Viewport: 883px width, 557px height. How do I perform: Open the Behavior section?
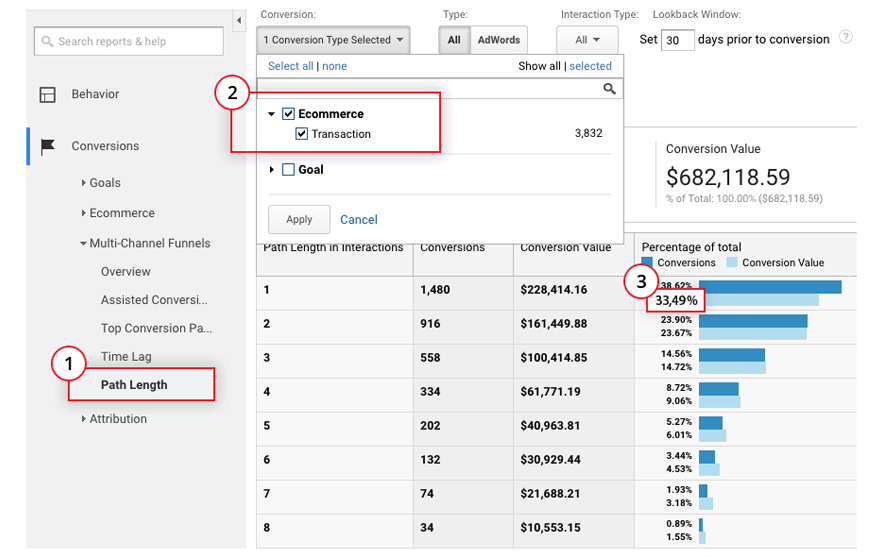95,94
